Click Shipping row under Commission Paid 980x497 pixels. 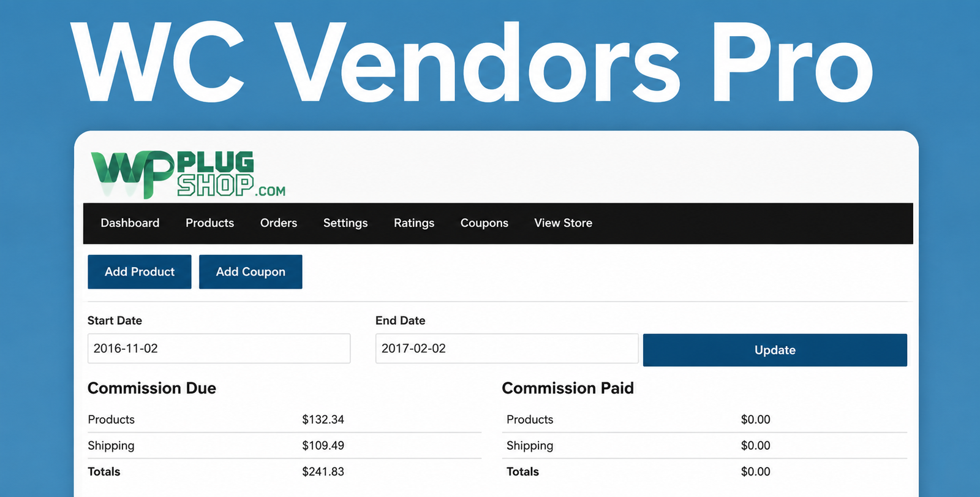tap(704, 446)
